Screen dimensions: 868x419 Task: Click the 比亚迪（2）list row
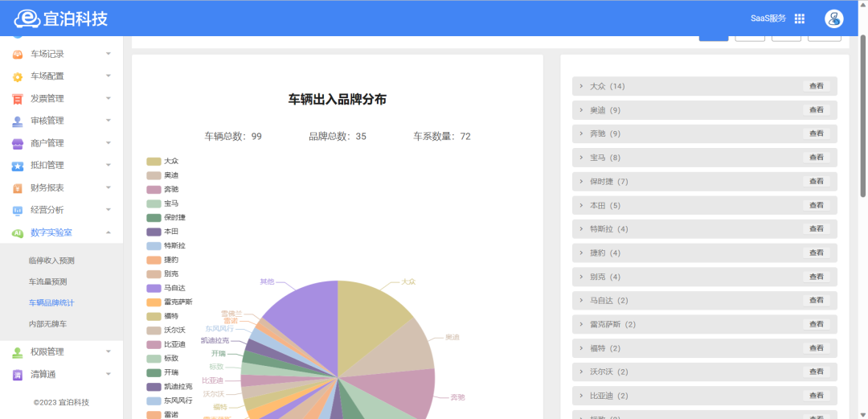[705, 396]
